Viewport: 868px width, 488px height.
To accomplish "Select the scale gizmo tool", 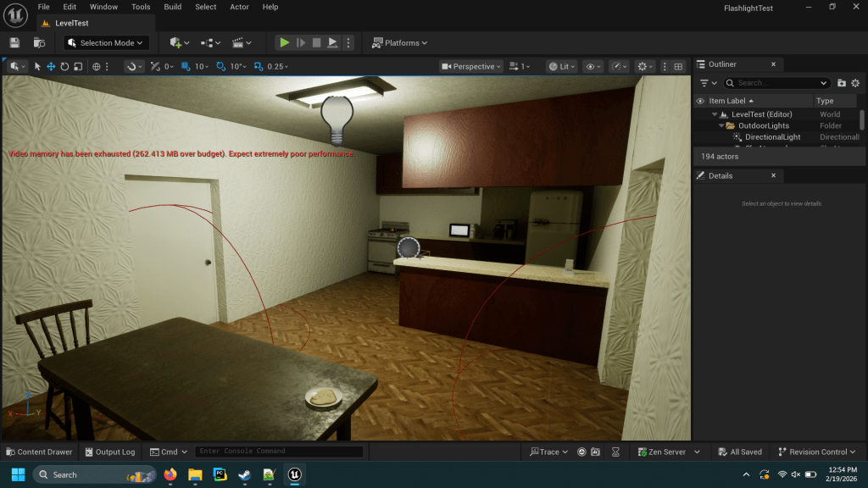I will [x=78, y=66].
